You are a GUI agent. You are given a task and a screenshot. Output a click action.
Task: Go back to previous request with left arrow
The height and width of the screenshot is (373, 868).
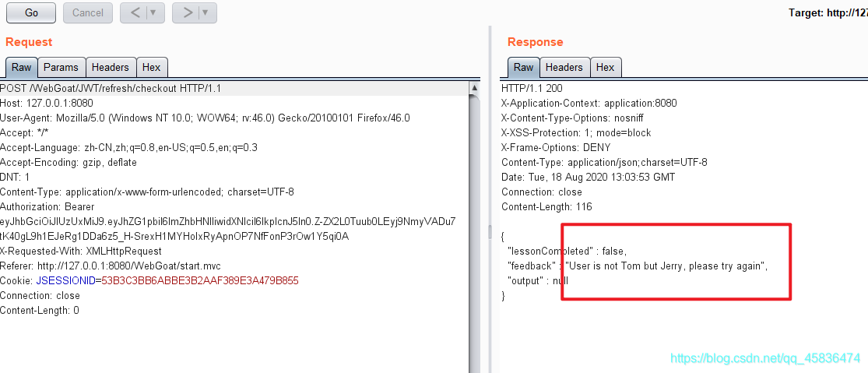(x=134, y=12)
